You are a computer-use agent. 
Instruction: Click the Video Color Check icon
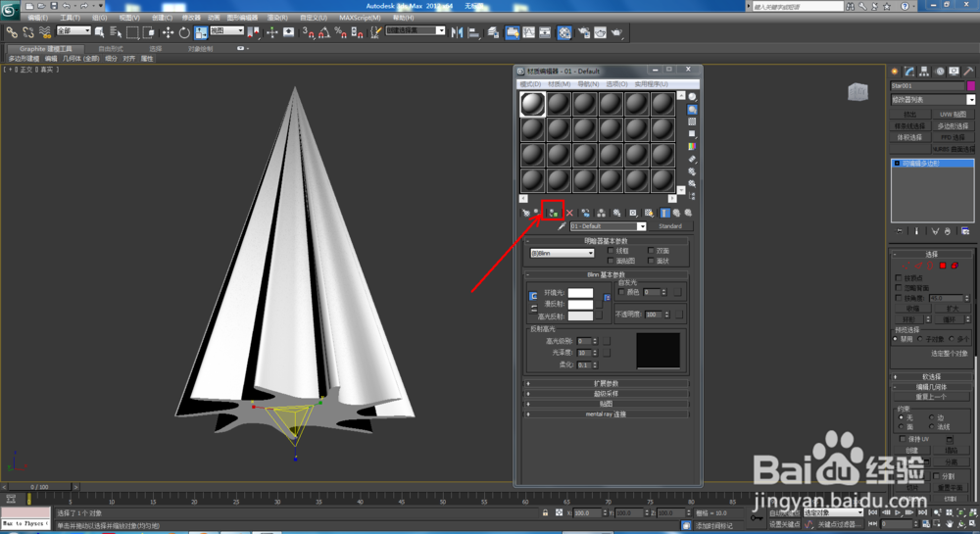click(692, 146)
